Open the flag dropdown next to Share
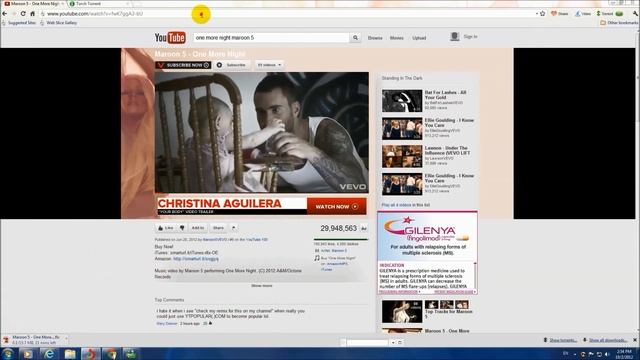Viewport: 640px width, 360px height. (x=233, y=228)
